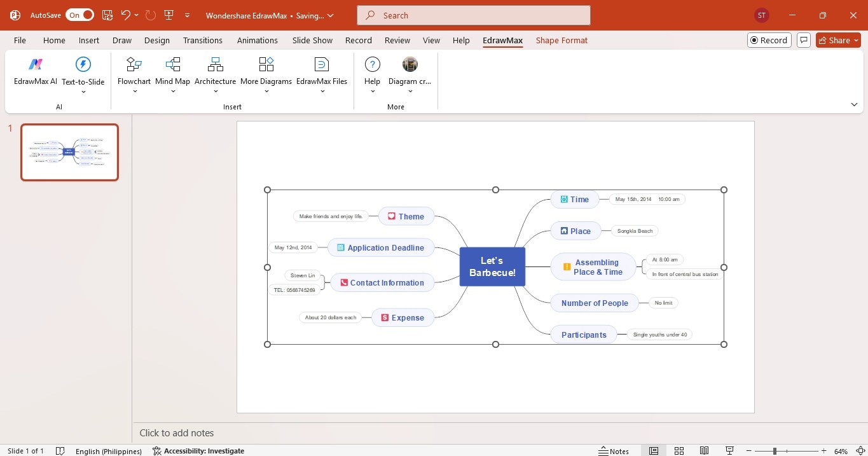Screen dimensions: 868x456
Task: Expand the Text-to-Slide dropdown arrow
Action: click(x=83, y=92)
